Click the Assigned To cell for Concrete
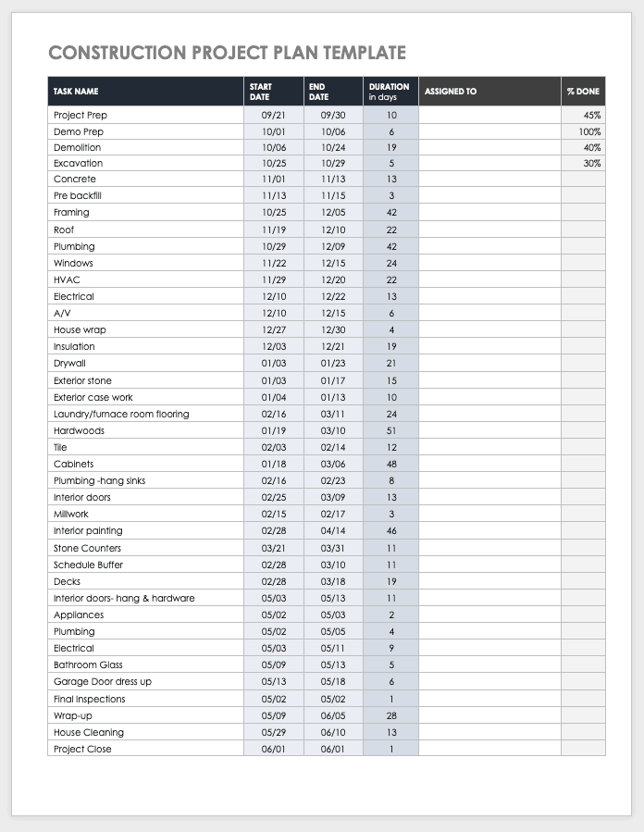 coord(489,179)
